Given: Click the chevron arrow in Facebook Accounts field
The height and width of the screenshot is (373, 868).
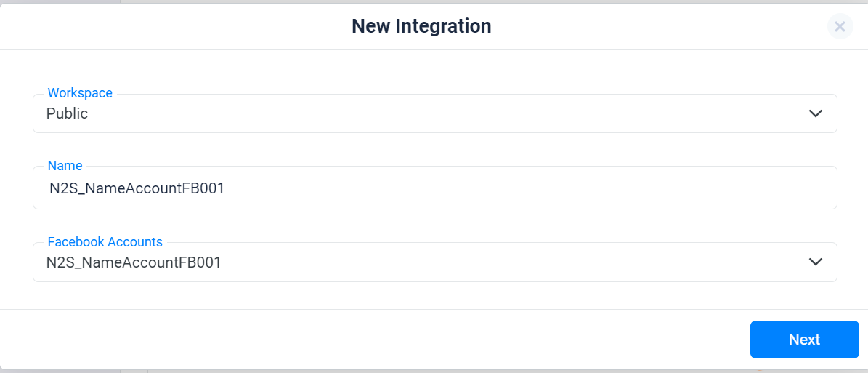Looking at the screenshot, I should 816,262.
